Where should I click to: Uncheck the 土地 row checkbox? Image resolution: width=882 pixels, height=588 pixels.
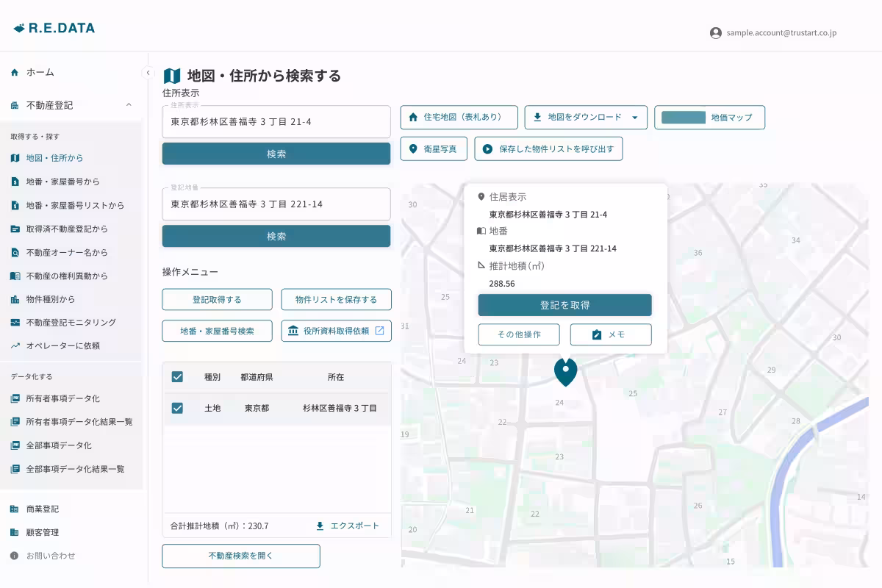[x=177, y=409]
